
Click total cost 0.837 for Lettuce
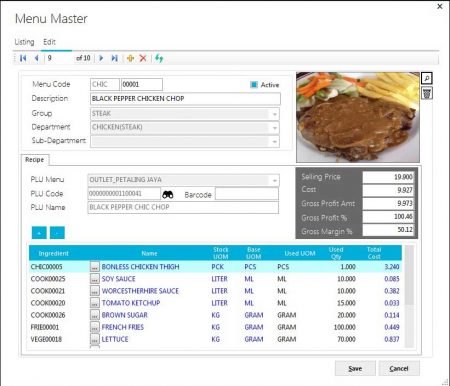[x=392, y=339]
